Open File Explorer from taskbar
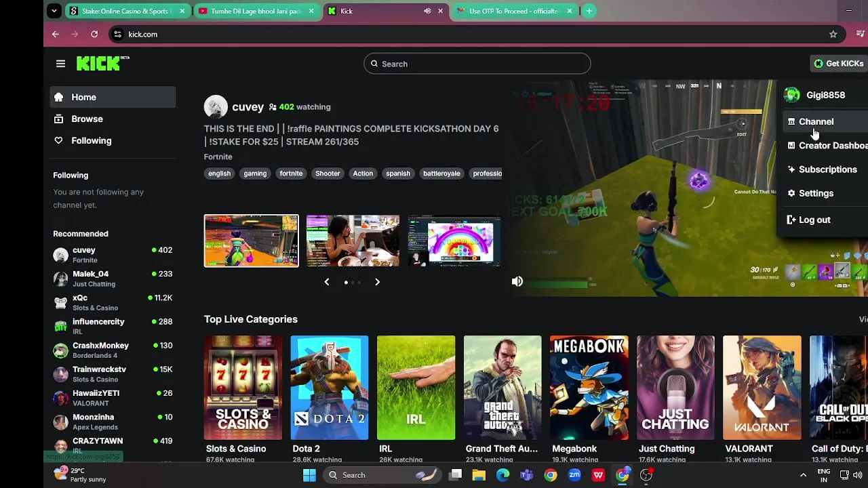This screenshot has width=868, height=488. [x=479, y=475]
